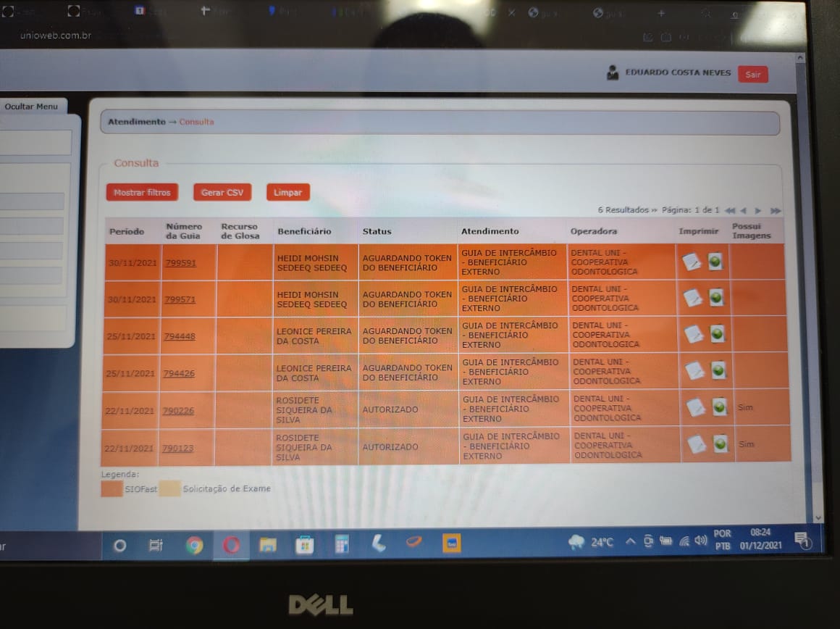Open File Explorer in the taskbar
840x629 pixels.
(x=268, y=545)
